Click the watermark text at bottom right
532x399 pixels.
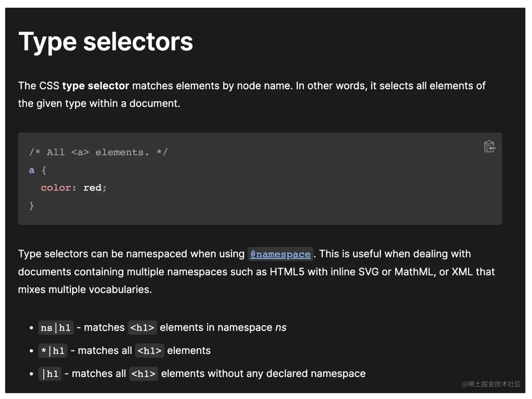[x=491, y=384]
